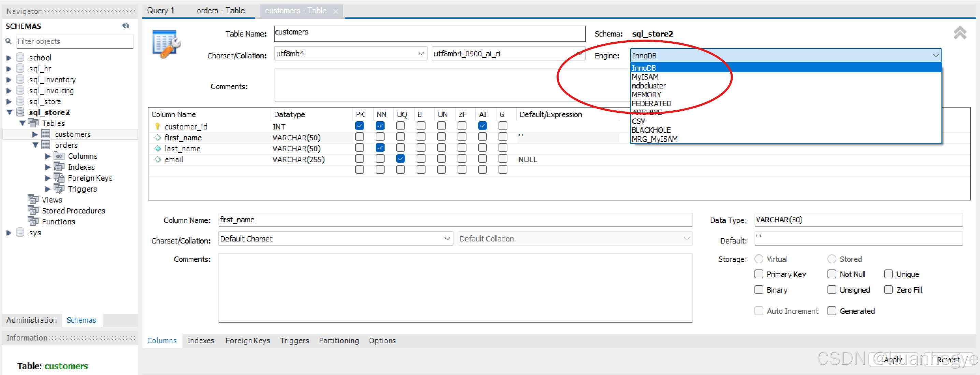
Task: Click the Foreign Keys folder icon
Action: pyautogui.click(x=59, y=178)
